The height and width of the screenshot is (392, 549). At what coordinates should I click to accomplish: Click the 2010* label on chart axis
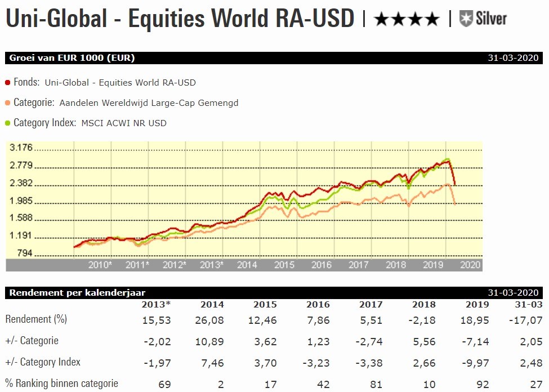click(100, 265)
